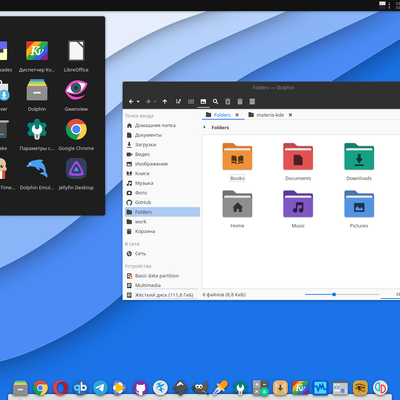400x400 pixels.
Task: Open Сеть under the network section
Action: click(x=162, y=254)
